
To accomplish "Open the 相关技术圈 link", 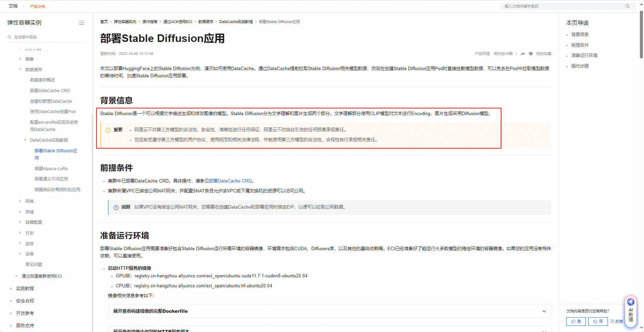I will click(x=503, y=54).
